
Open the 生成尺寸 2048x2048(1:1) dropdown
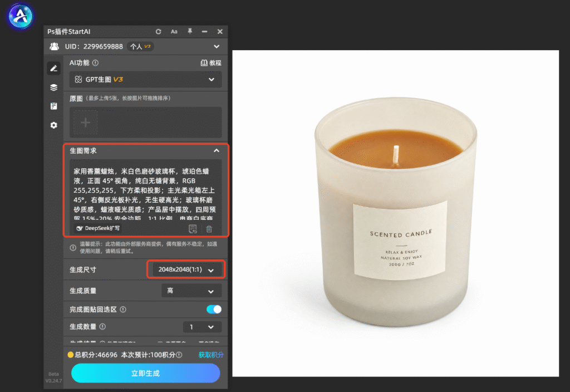[x=186, y=269]
